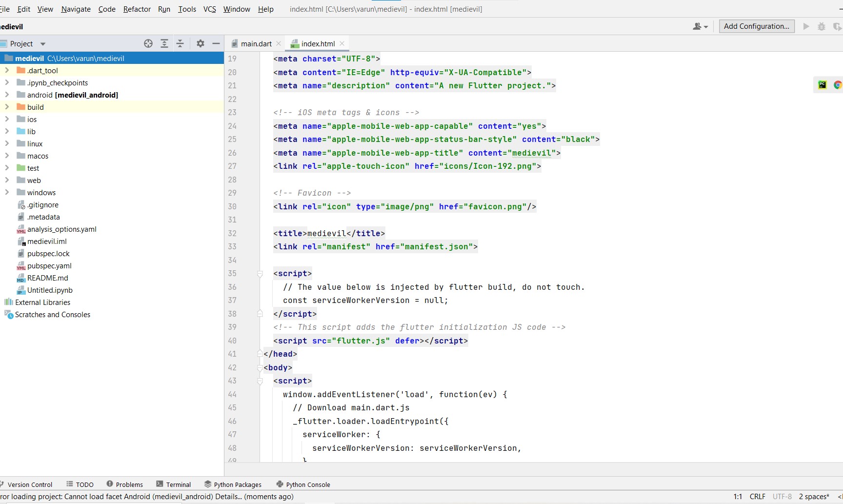Select the Untitled.ipynb file
This screenshot has width=843, height=504.
tap(50, 290)
